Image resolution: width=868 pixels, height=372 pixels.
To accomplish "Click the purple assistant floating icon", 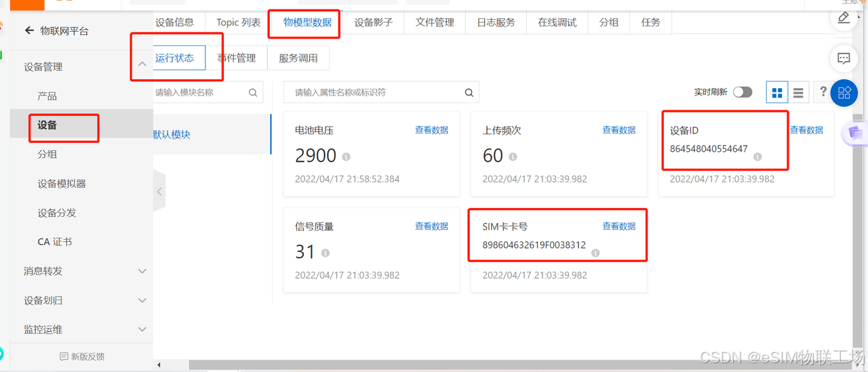I will [854, 133].
